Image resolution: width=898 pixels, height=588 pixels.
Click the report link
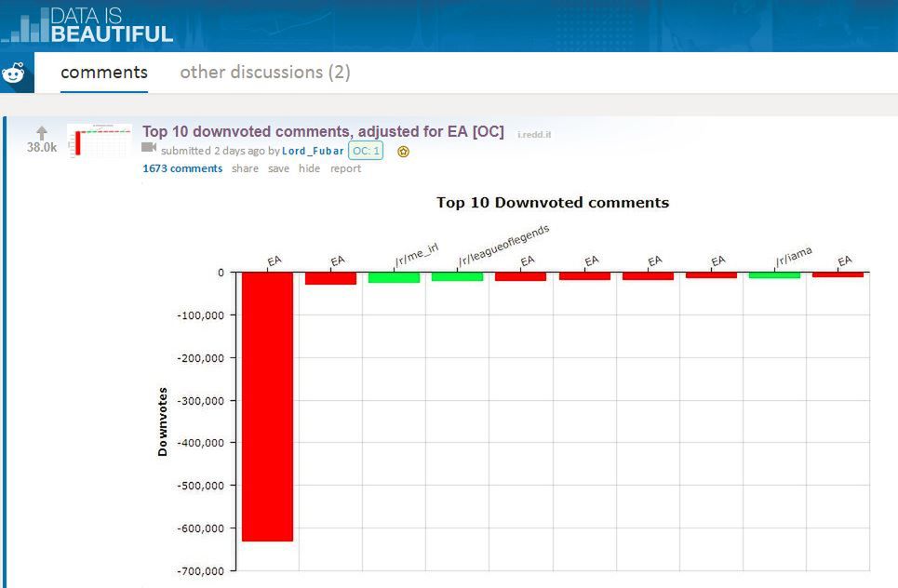(345, 168)
